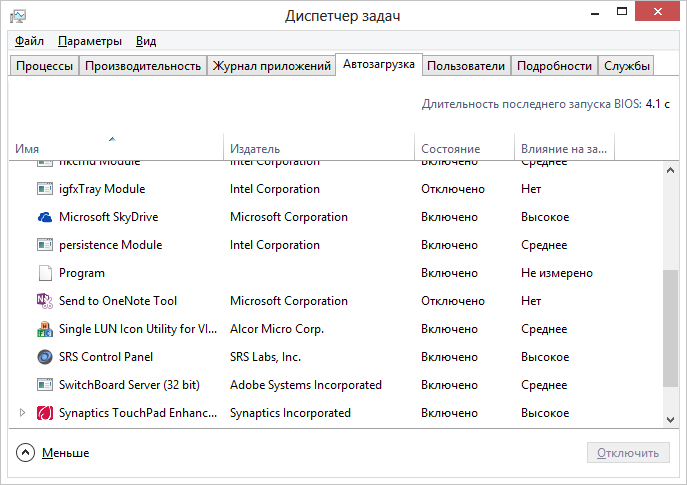This screenshot has width=687, height=485.
Task: Expand the Synaptics TouchPad entry
Action: (x=22, y=413)
